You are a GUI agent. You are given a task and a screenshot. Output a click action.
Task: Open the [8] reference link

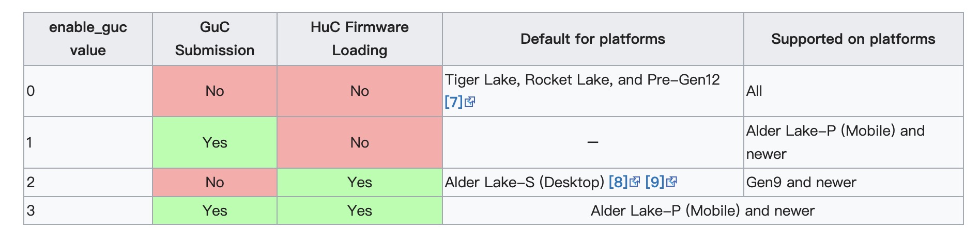(618, 182)
